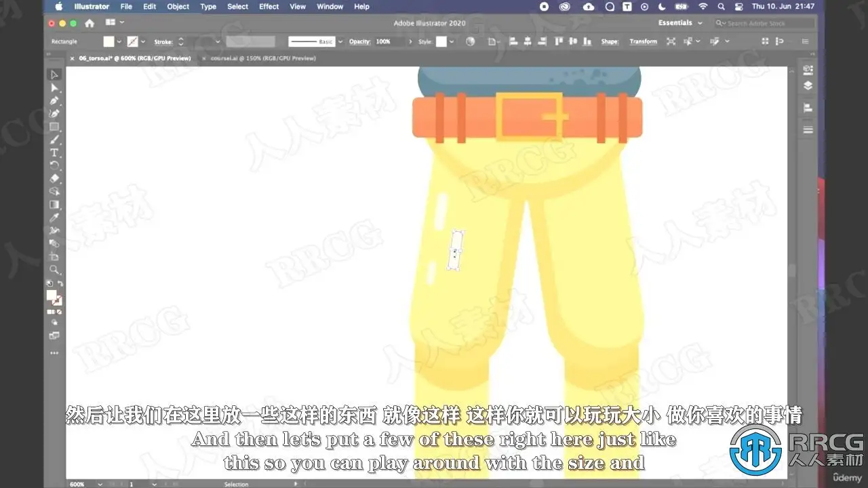868x488 pixels.
Task: Align selection to vertical bottom
Action: coord(587,41)
